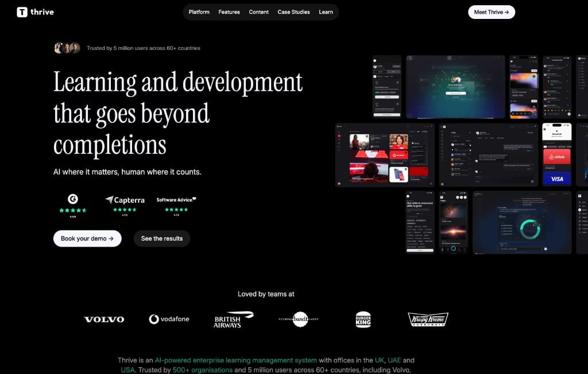Screen dimensions: 588x374
Task: Click the Trusted by 5 million users text
Action: point(143,48)
